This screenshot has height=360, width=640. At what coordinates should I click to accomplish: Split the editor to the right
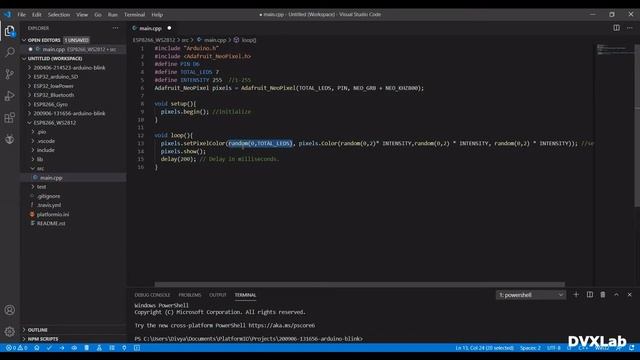pos(616,28)
